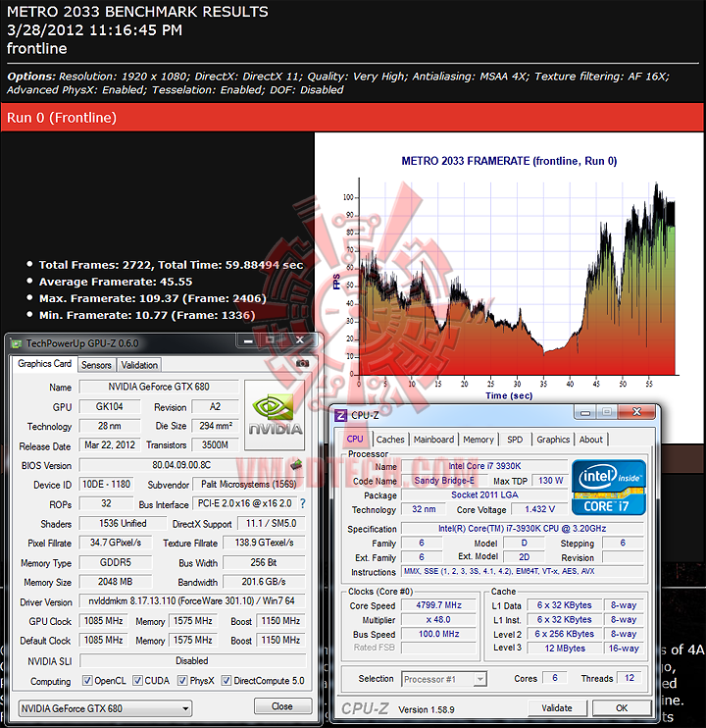
Task: Toggle the OpenCL checkbox
Action: point(87,681)
